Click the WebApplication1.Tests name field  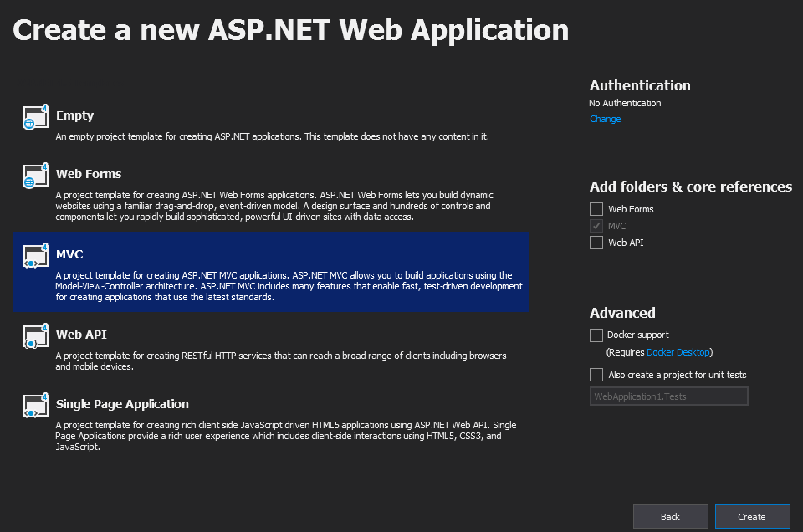click(668, 396)
